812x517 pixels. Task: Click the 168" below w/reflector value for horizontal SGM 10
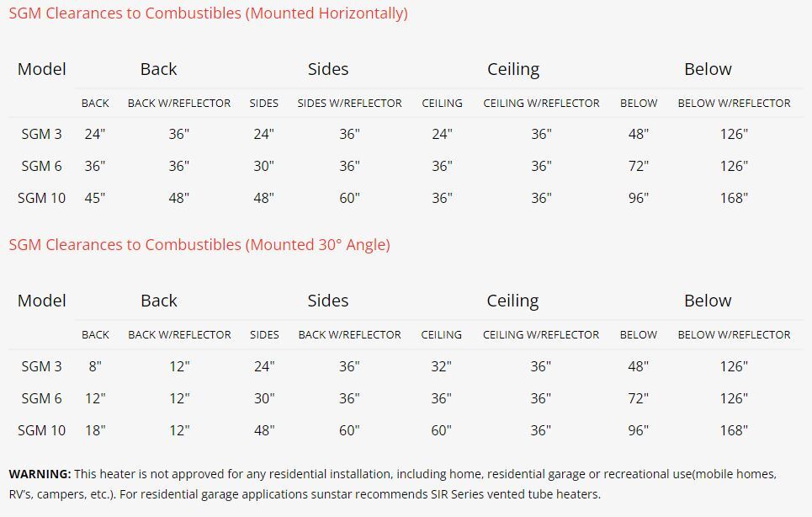coord(734,198)
